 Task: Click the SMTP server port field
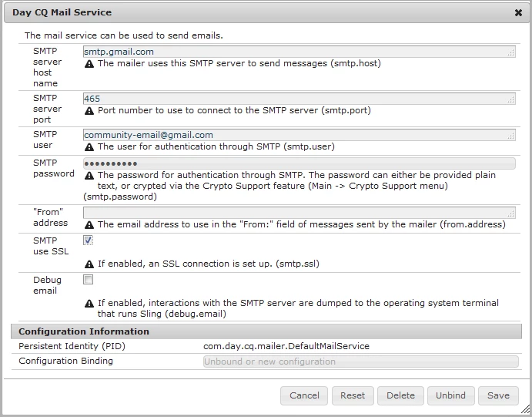coord(299,99)
